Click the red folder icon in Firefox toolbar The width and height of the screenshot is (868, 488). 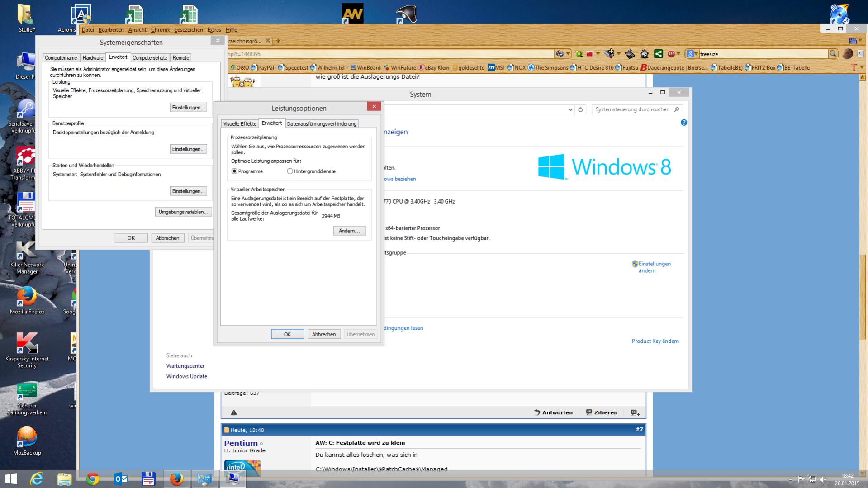click(x=590, y=54)
